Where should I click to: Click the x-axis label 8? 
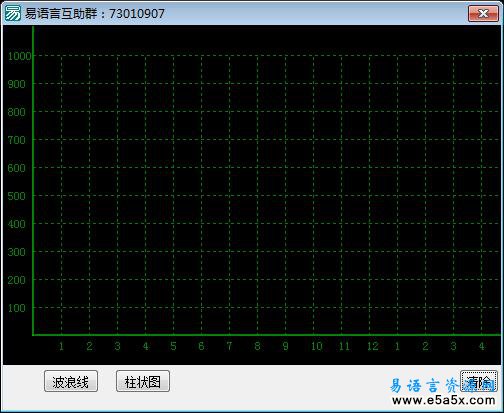257,346
